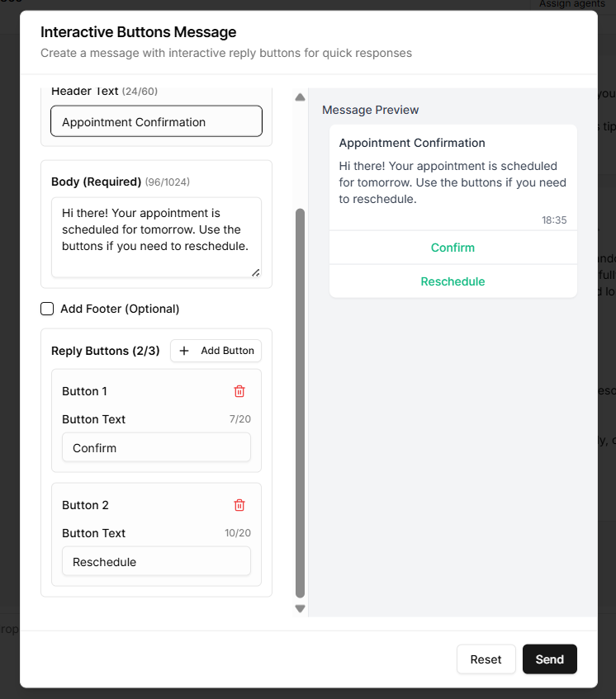Focus Button 2 text field containing Reschedule
This screenshot has height=699, width=616.
click(156, 562)
